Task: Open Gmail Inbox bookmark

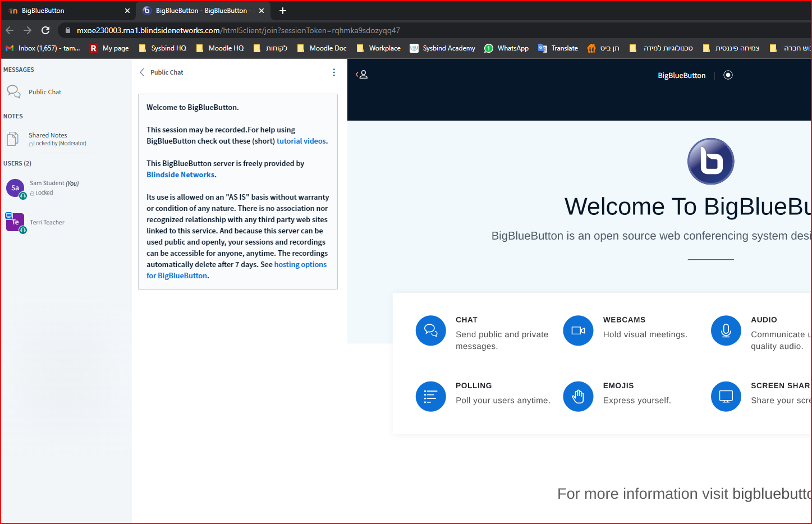Action: (43, 48)
